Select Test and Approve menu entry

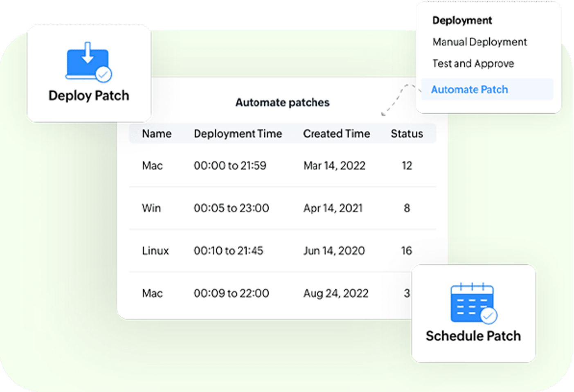click(473, 64)
